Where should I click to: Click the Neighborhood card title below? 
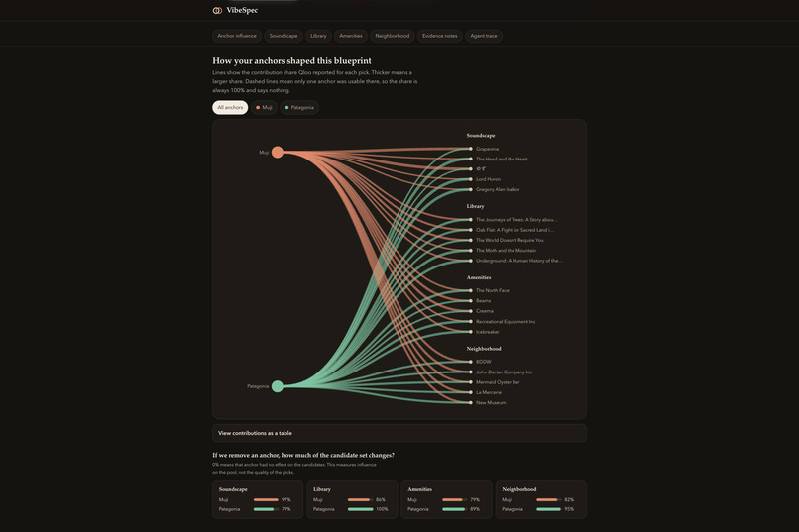pos(518,489)
